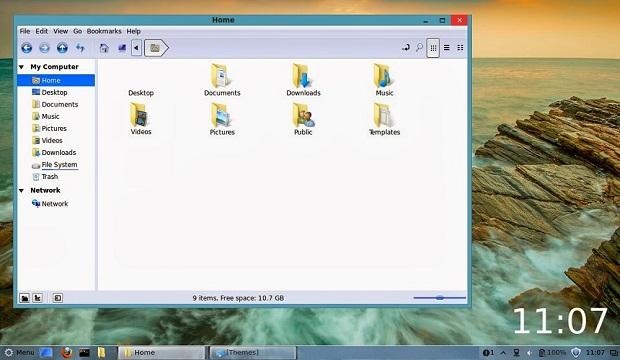Open Computer via the toolbar icon
Viewport: 620px width, 360px height.
122,48
